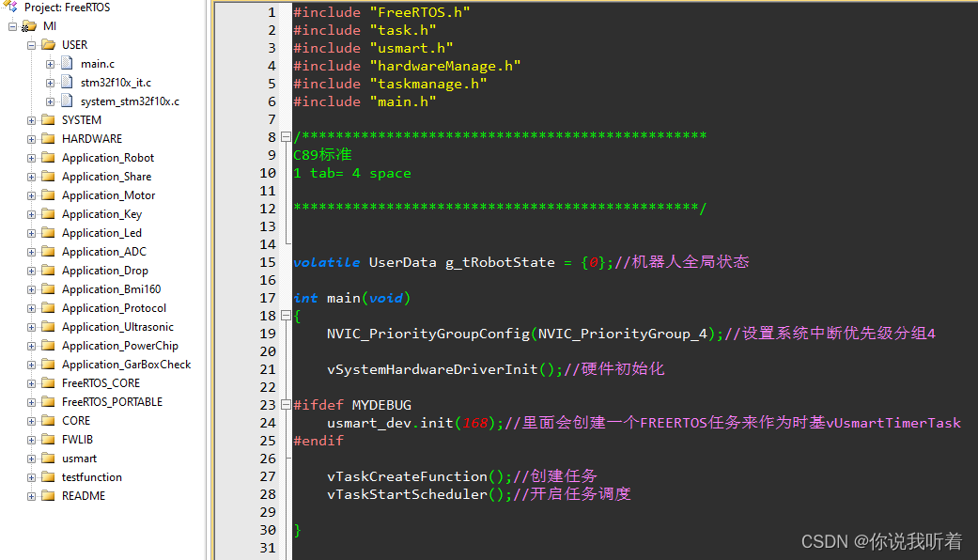Click the USER open folder icon
Image resolution: width=978 pixels, height=560 pixels.
coord(48,45)
